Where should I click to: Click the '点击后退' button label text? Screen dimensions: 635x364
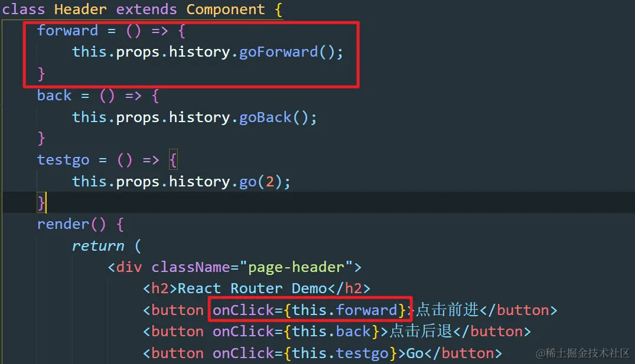[x=421, y=331]
